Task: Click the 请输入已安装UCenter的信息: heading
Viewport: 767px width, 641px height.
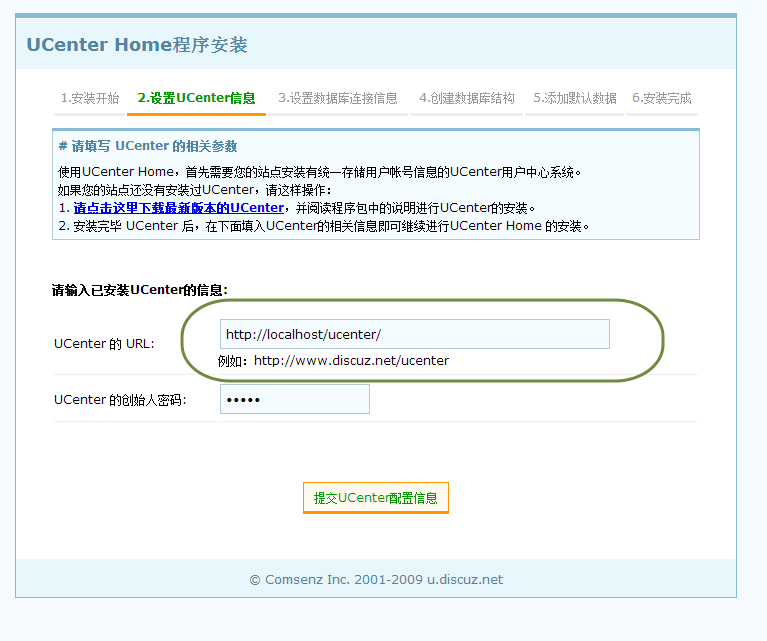Action: 140,290
